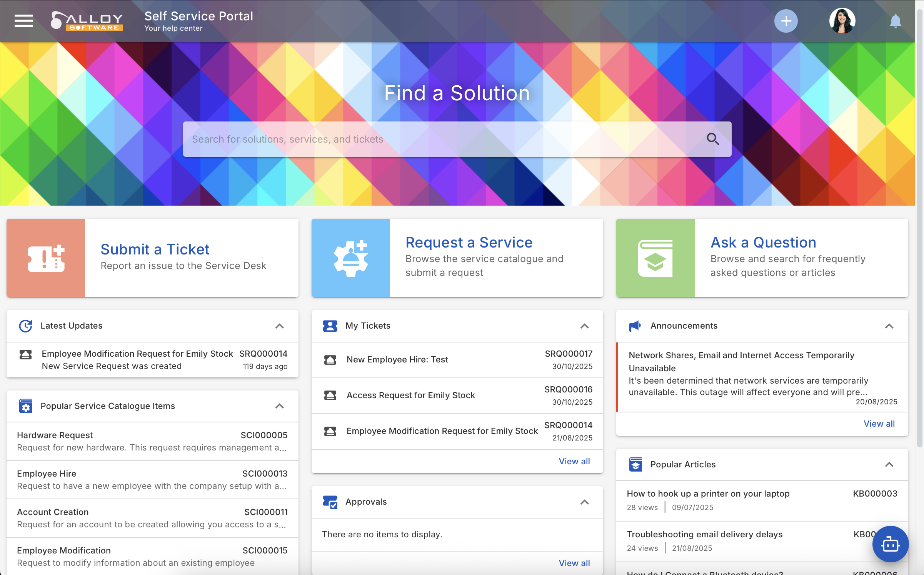
Task: Collapse the My Tickets panel
Action: click(584, 326)
